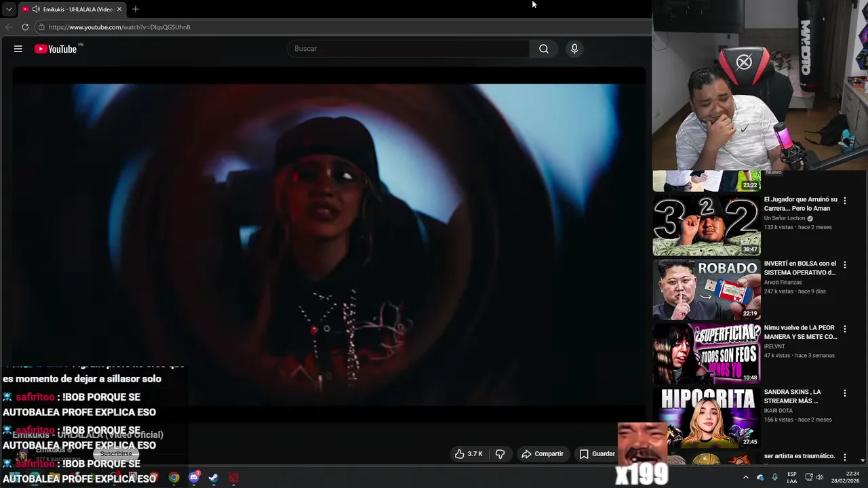The height and width of the screenshot is (488, 868).
Task: Visit Arvott Finanzas channel
Action: click(783, 282)
